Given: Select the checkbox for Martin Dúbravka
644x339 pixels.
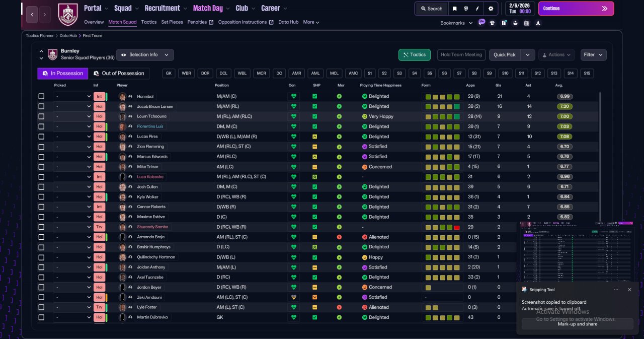Looking at the screenshot, I should 41,317.
